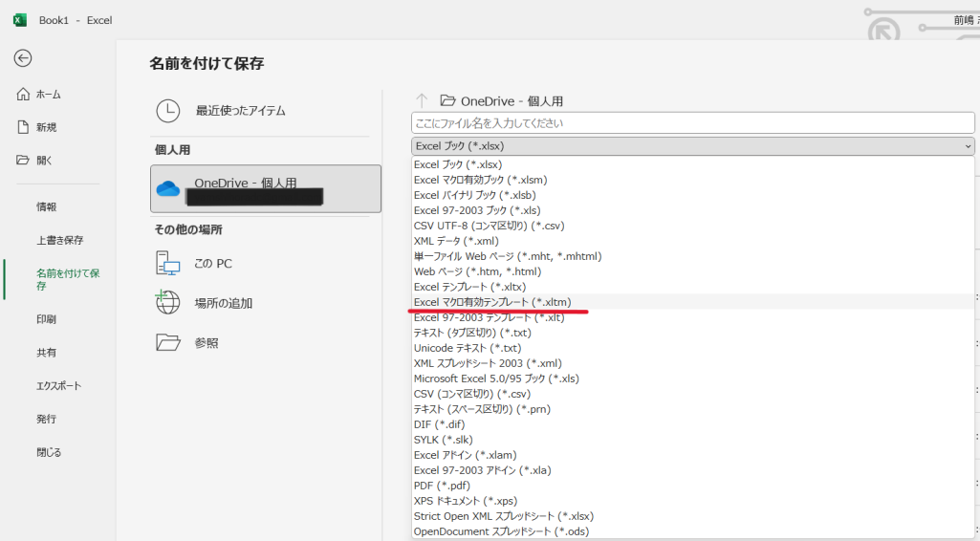Open 開く in sidebar
Image resolution: width=980 pixels, height=541 pixels.
(x=34, y=161)
